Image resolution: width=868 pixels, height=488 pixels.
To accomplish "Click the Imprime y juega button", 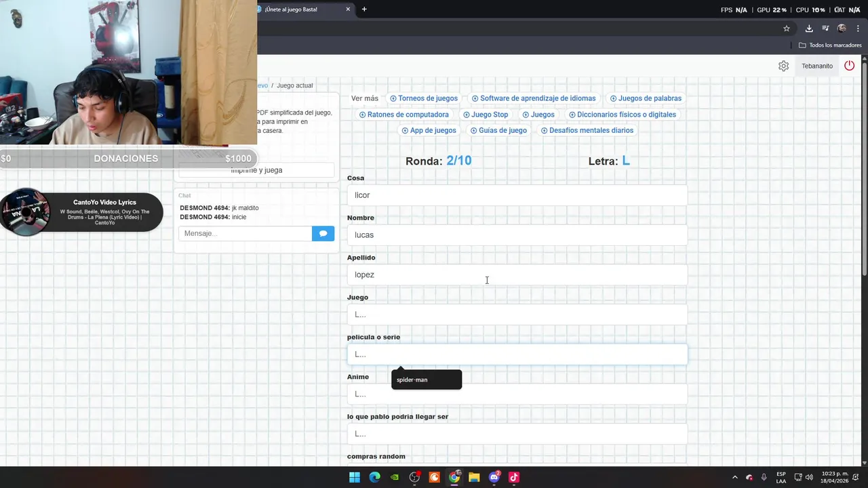I will [256, 170].
